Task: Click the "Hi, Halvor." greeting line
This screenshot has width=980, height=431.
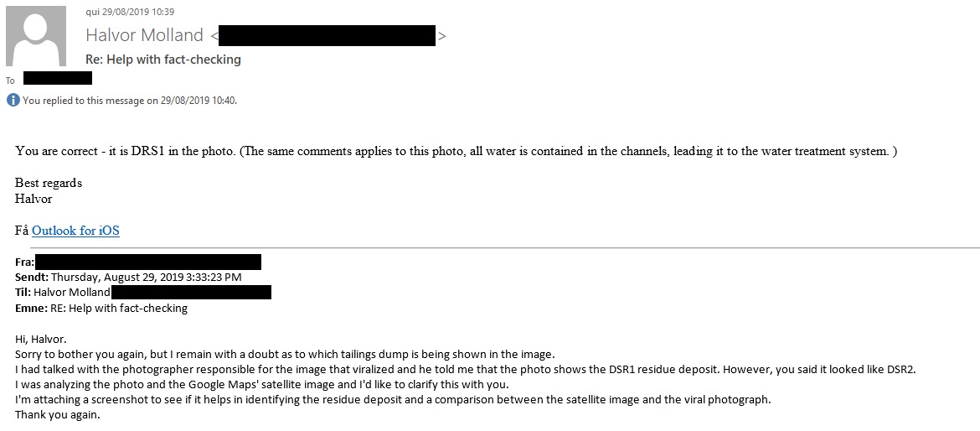Action: click(41, 340)
